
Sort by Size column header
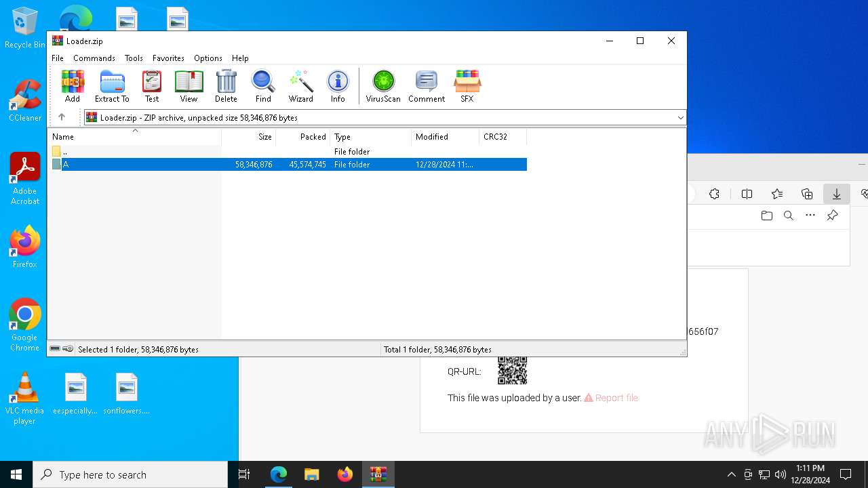pyautogui.click(x=249, y=137)
